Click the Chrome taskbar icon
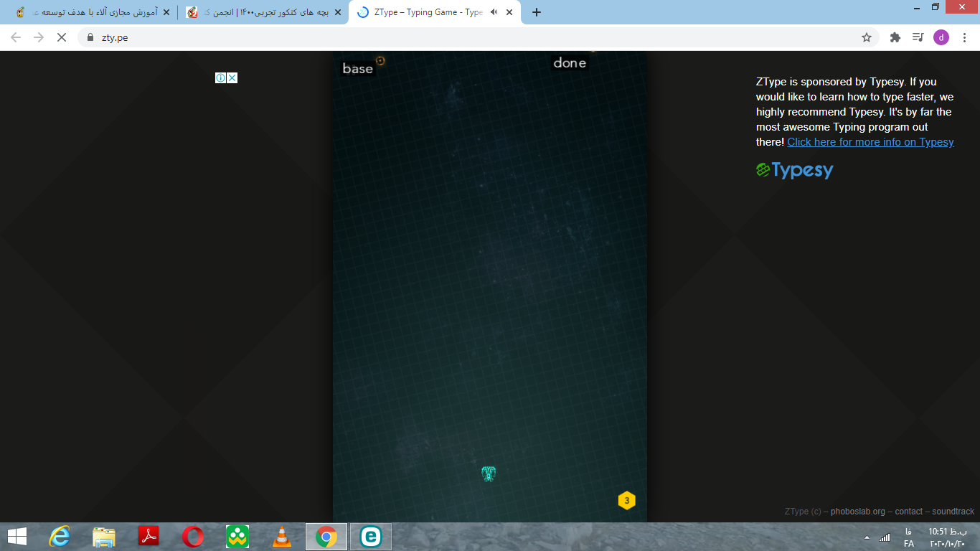 coord(326,537)
